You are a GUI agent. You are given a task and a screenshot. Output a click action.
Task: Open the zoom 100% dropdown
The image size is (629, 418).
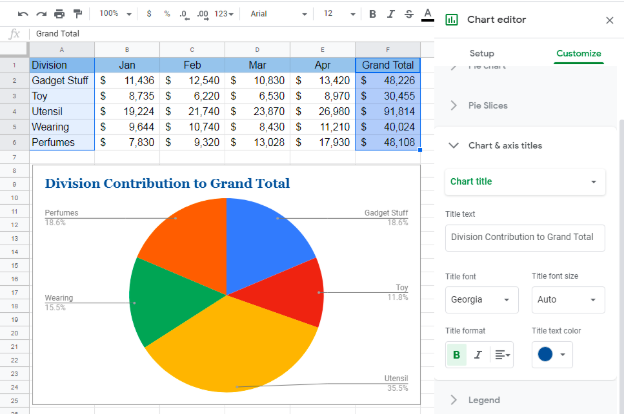116,14
